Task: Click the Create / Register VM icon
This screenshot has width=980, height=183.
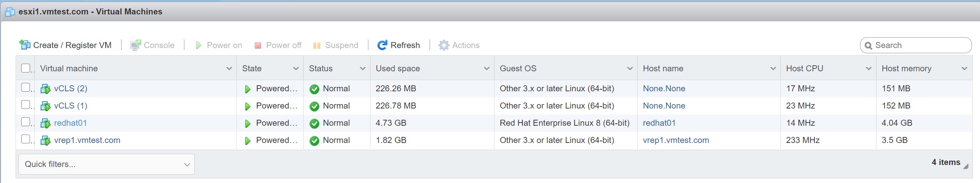Action: tap(25, 45)
